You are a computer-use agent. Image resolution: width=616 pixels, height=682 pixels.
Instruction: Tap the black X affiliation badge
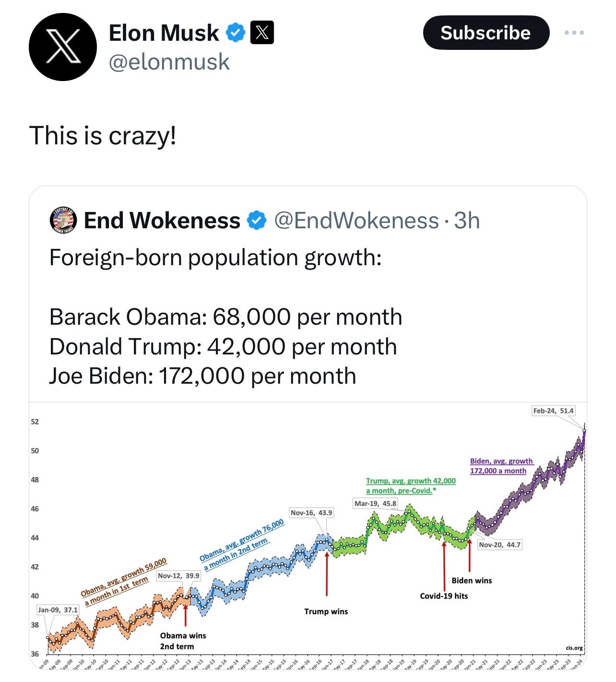click(x=262, y=33)
